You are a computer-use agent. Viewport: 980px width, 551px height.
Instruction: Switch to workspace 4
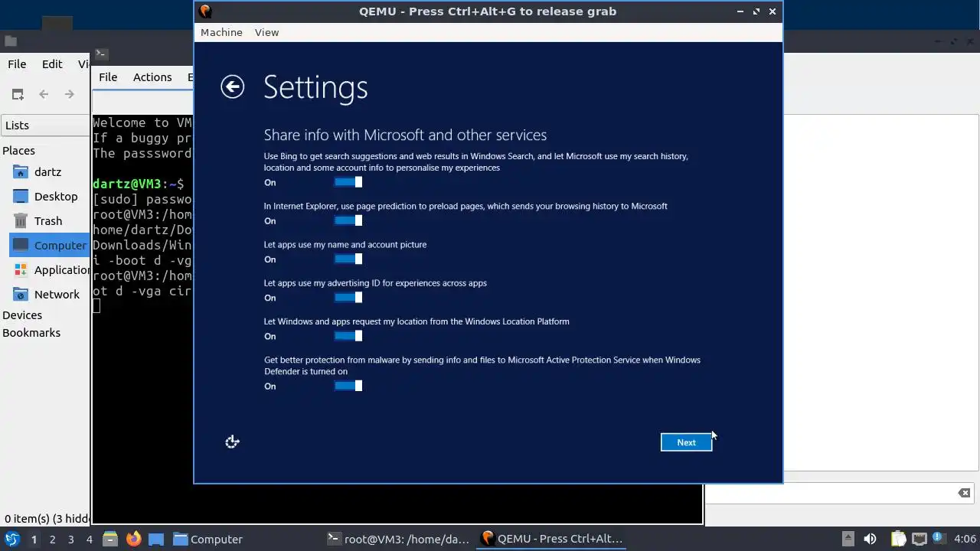[x=89, y=539]
